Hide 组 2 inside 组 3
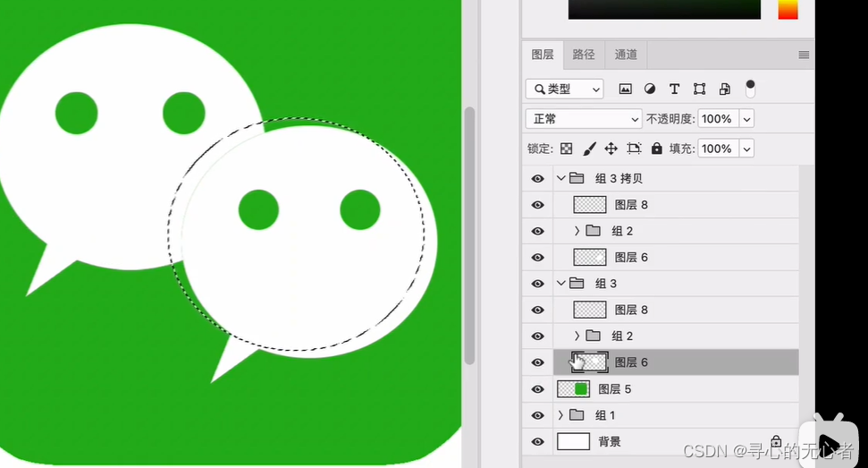This screenshot has width=868, height=468. coord(537,336)
